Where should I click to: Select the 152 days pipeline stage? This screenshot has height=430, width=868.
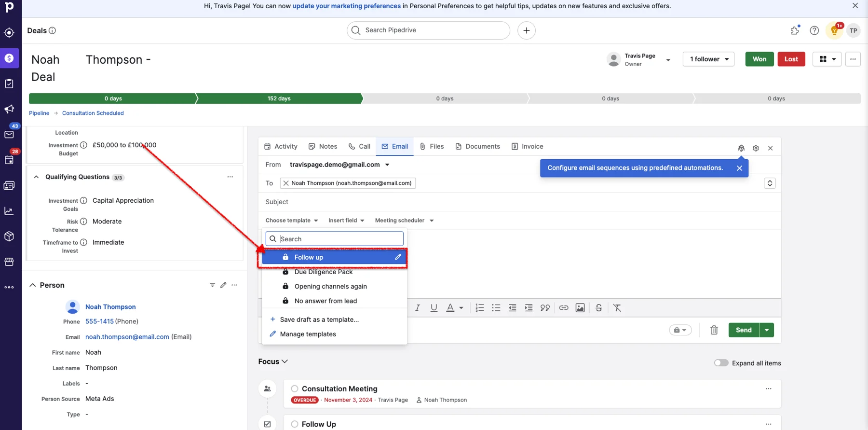click(x=279, y=98)
